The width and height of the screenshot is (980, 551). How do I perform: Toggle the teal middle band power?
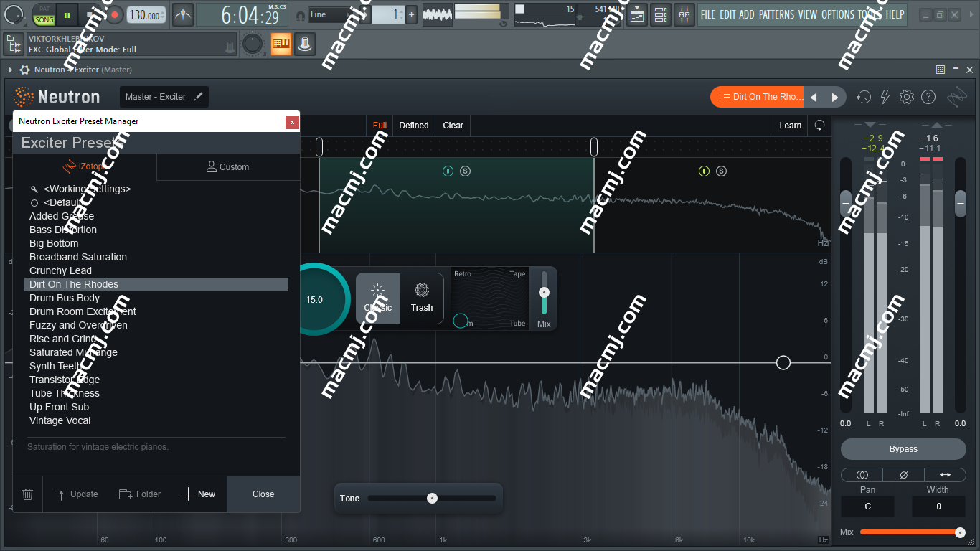coord(448,171)
